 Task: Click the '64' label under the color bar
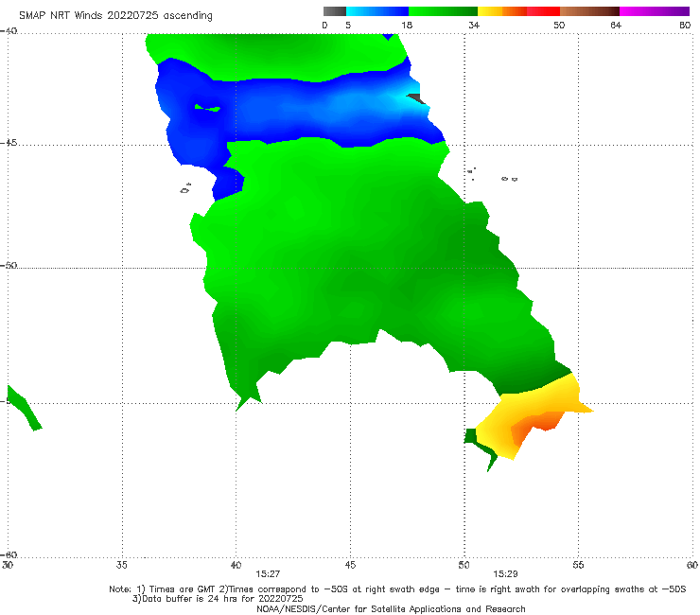pos(616,25)
